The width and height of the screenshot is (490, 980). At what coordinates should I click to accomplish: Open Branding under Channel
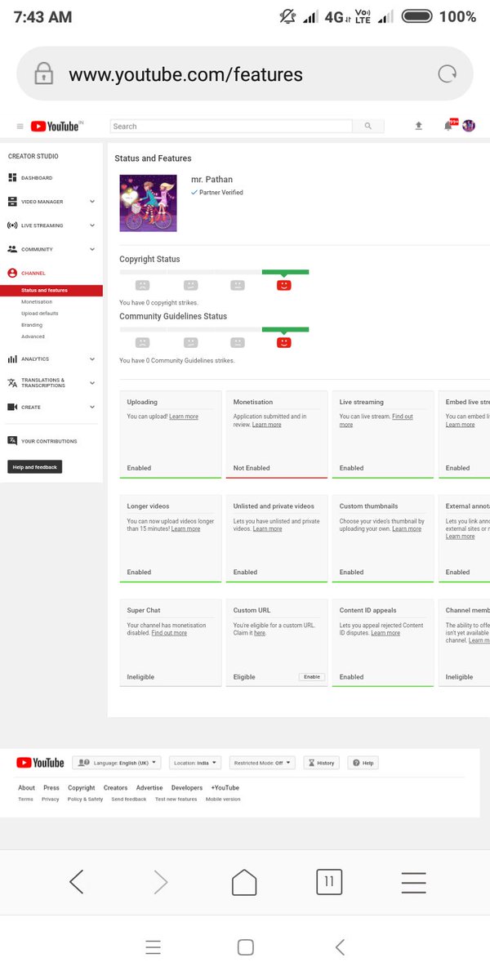32,325
